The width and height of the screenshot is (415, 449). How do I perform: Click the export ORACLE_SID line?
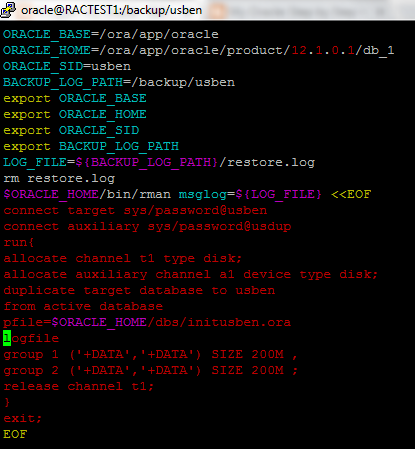click(71, 130)
